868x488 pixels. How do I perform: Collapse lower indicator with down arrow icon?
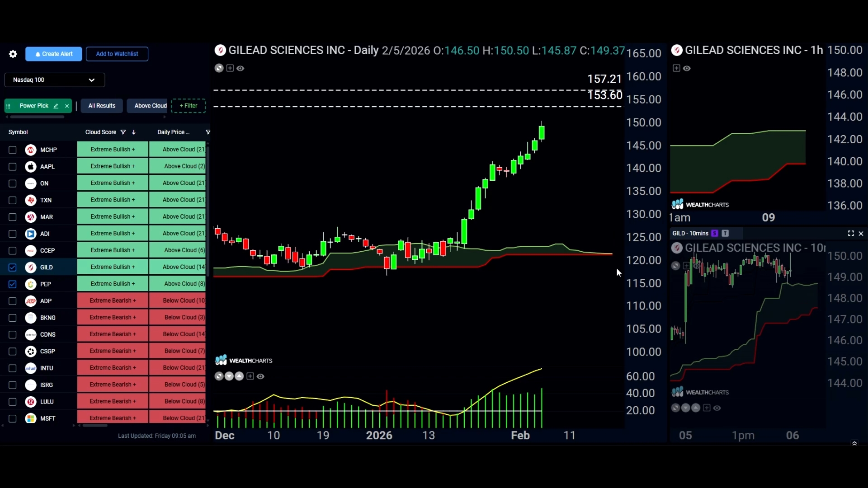(x=229, y=376)
